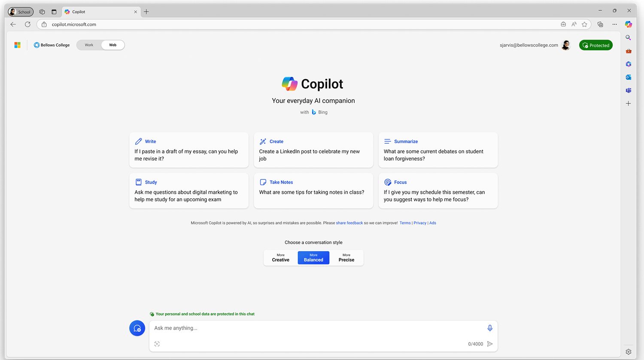Open browser settings via the ellipsis menu
The image size is (644, 360).
pos(615,24)
